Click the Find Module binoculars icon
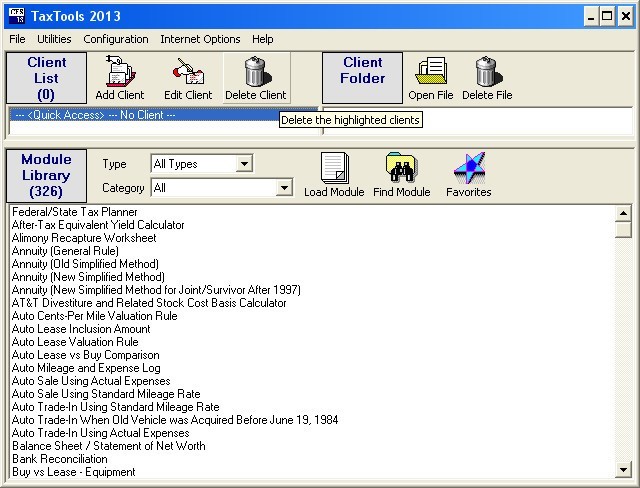 tap(402, 168)
